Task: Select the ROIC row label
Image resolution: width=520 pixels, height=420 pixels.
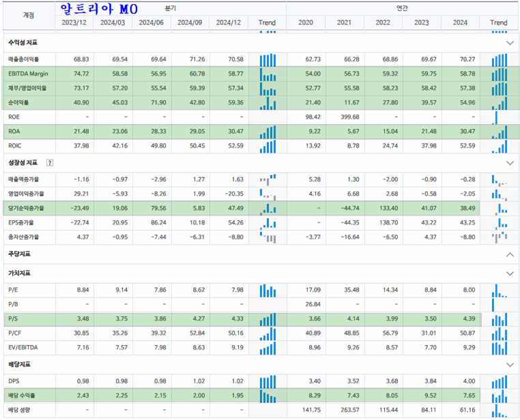Action: (x=14, y=146)
